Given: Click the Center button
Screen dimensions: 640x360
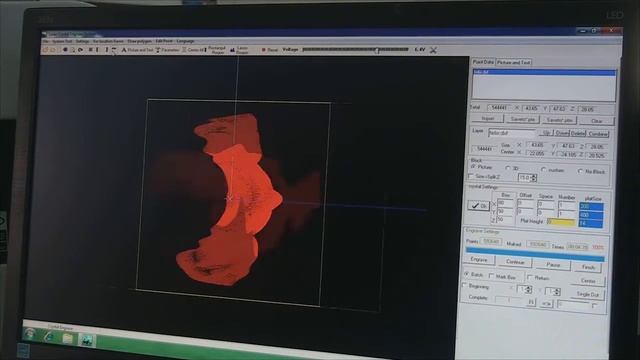Looking at the screenshot, I should tap(588, 281).
